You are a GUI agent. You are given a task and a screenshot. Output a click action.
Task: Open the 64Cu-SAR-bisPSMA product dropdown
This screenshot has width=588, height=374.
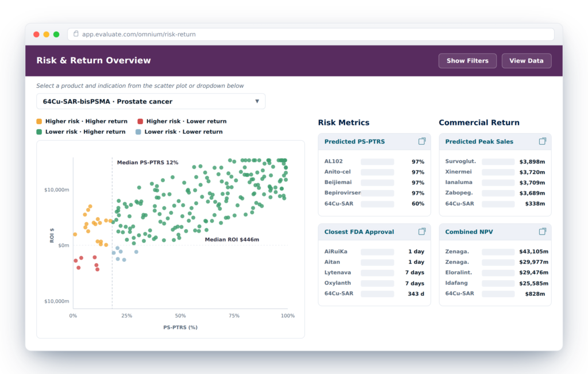tap(151, 101)
